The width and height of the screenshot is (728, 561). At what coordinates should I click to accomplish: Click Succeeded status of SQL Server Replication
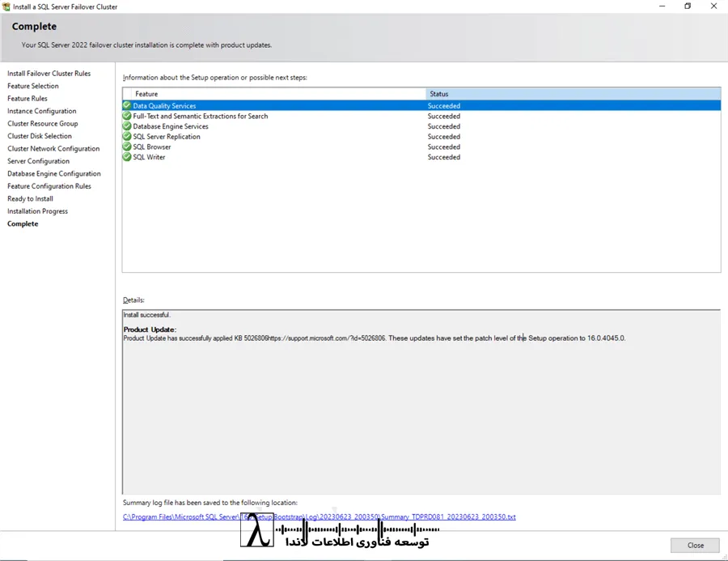pos(444,137)
